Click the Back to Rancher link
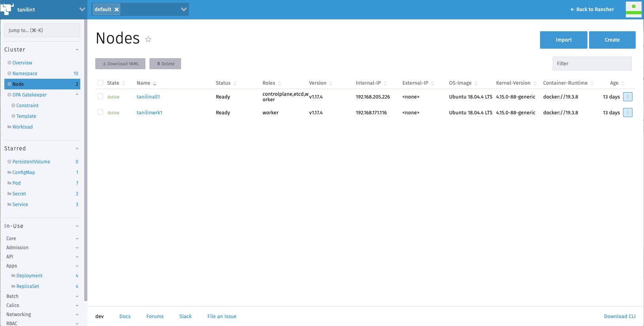Image resolution: width=644 pixels, height=326 pixels. 592,9
